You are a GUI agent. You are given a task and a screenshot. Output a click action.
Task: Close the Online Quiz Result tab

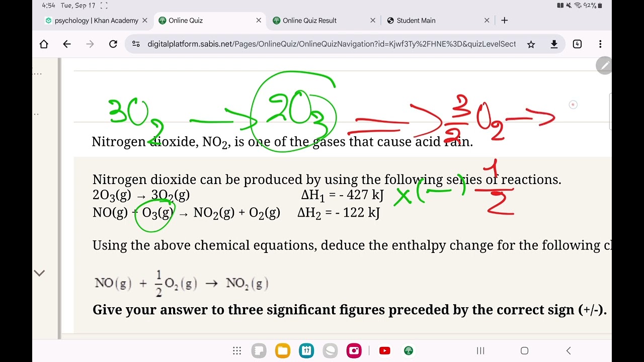click(x=373, y=21)
